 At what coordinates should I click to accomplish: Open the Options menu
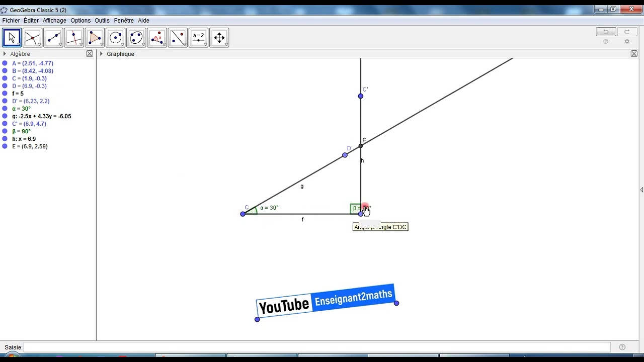pyautogui.click(x=80, y=21)
